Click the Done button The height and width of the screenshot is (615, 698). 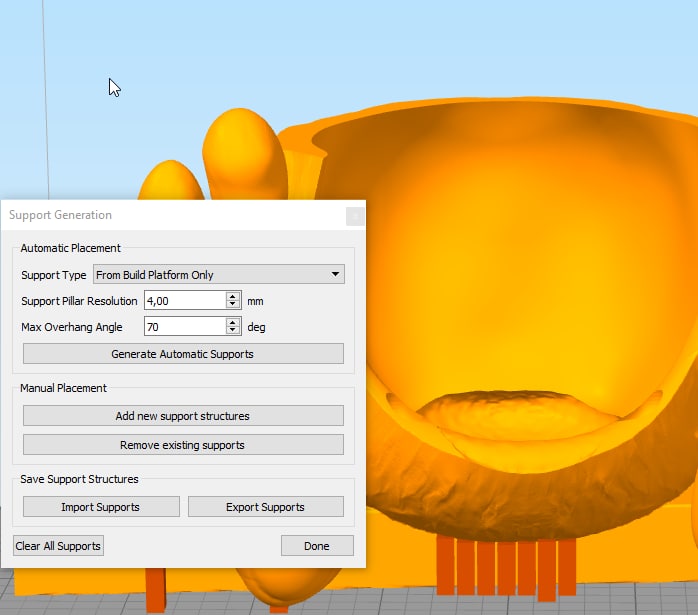pos(317,546)
